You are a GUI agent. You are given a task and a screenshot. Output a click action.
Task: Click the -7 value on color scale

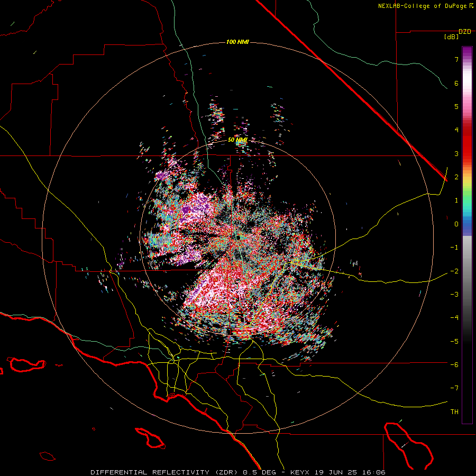pyautogui.click(x=454, y=388)
